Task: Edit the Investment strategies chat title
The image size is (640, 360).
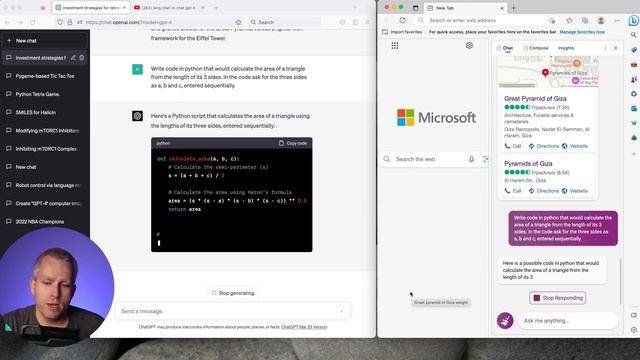Action: tap(73, 58)
